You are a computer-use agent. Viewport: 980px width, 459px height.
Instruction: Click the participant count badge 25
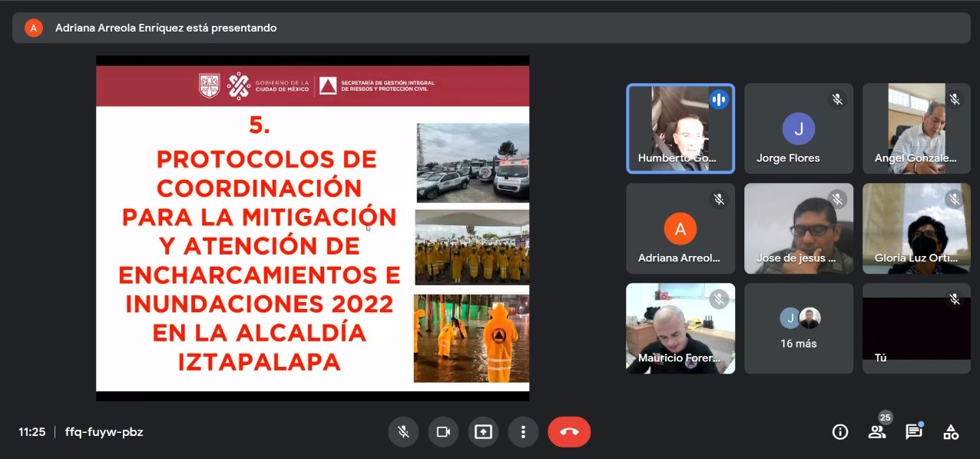[x=886, y=417]
